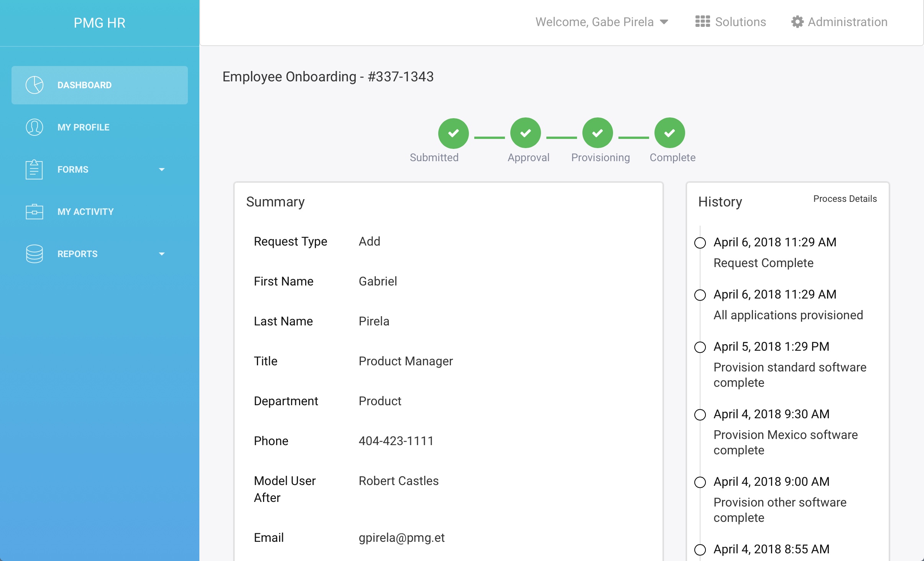Screen dimensions: 924x561
Task: Open the Welcome, Gabe Pirela user dropdown
Action: (x=602, y=22)
